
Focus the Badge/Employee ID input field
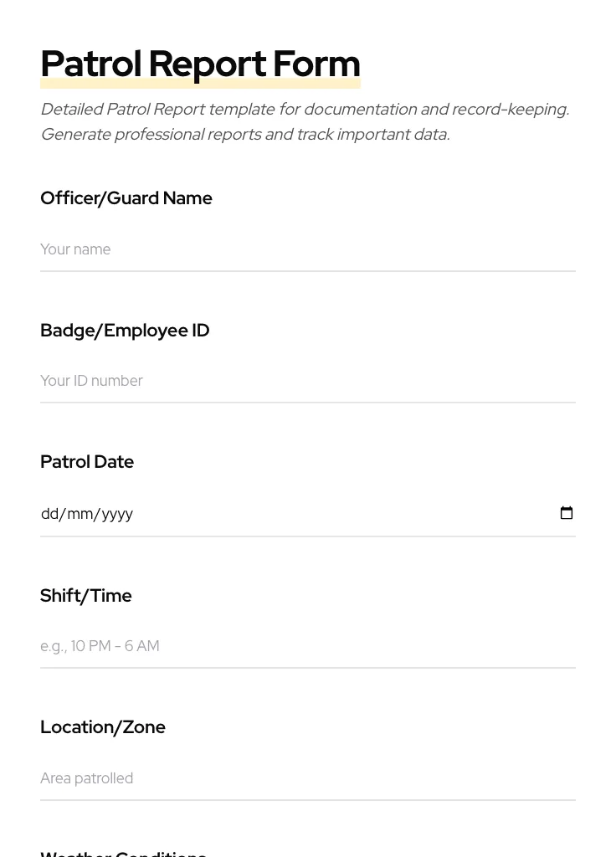click(x=307, y=381)
